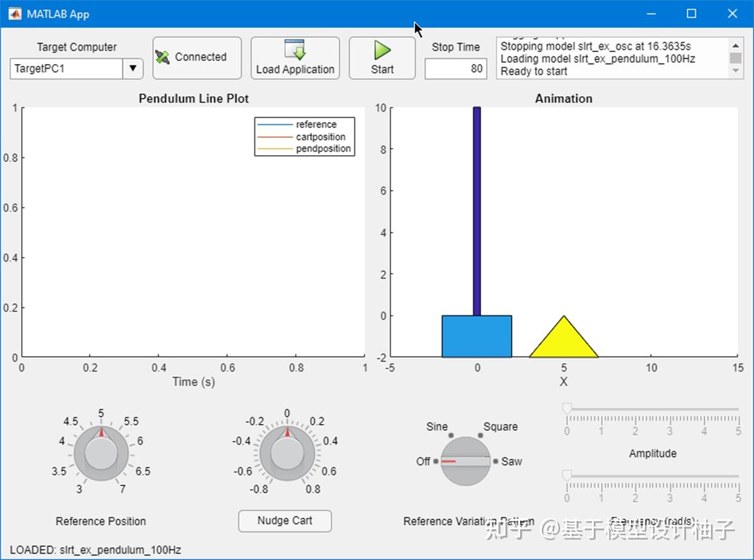754x560 pixels.
Task: Select the cartposition legend entry
Action: (x=319, y=136)
